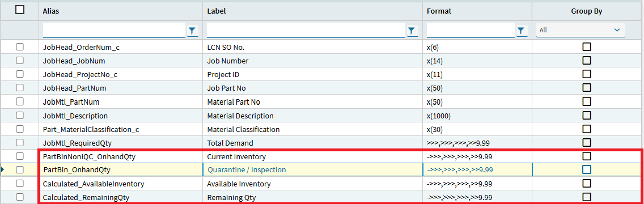
Task: Click the Label column filter icon
Action: [x=412, y=31]
